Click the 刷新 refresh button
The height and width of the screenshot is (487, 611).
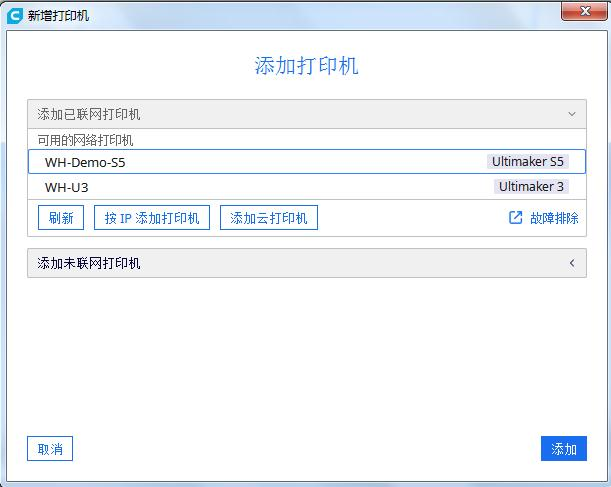pyautogui.click(x=61, y=217)
